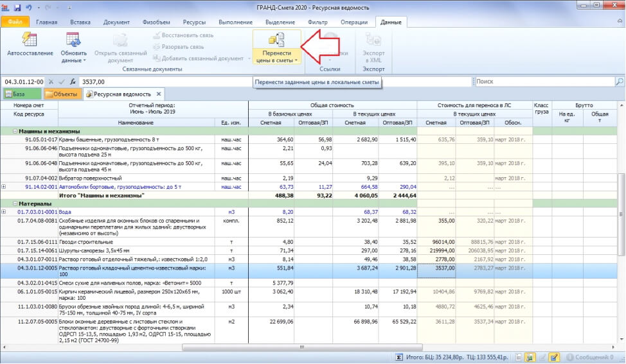Click the Экспорт в XML icon
The width and height of the screenshot is (626, 364).
click(373, 40)
